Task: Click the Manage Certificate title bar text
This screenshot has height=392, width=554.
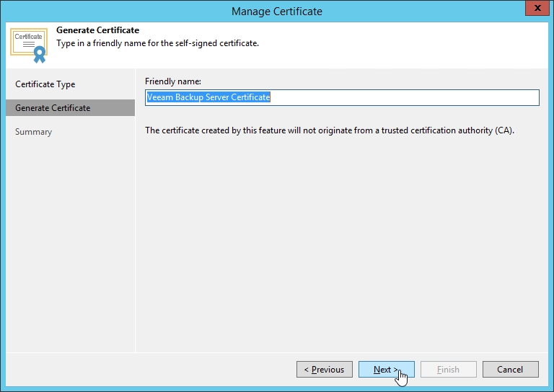Action: click(277, 12)
